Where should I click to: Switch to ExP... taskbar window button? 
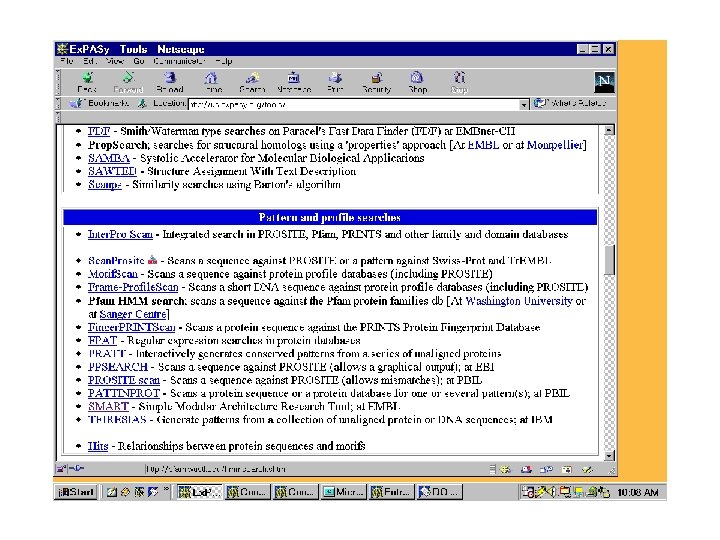tap(200, 492)
